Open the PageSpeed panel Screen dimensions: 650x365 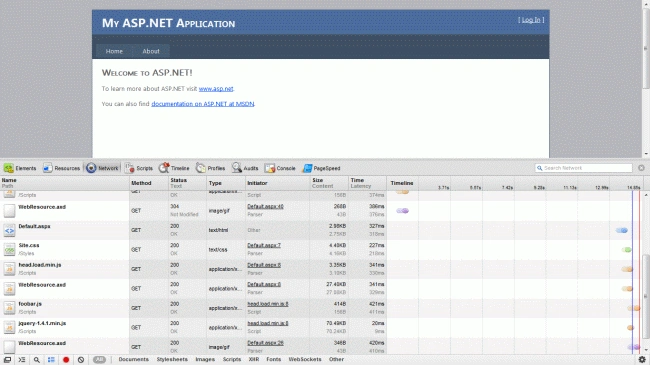321,168
